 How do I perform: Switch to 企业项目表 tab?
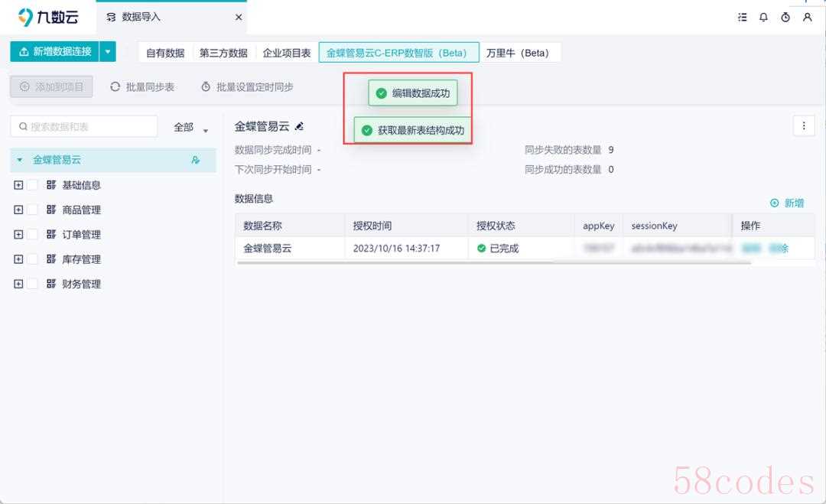287,53
